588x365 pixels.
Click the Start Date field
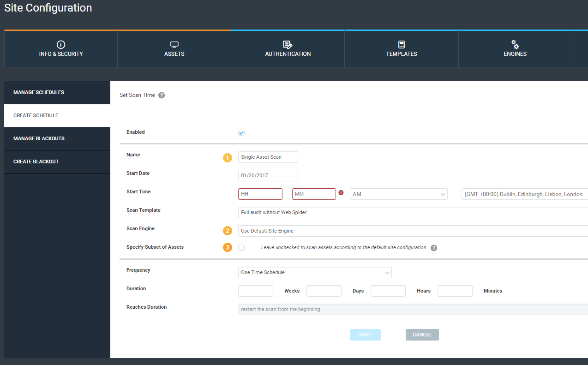[x=268, y=175]
